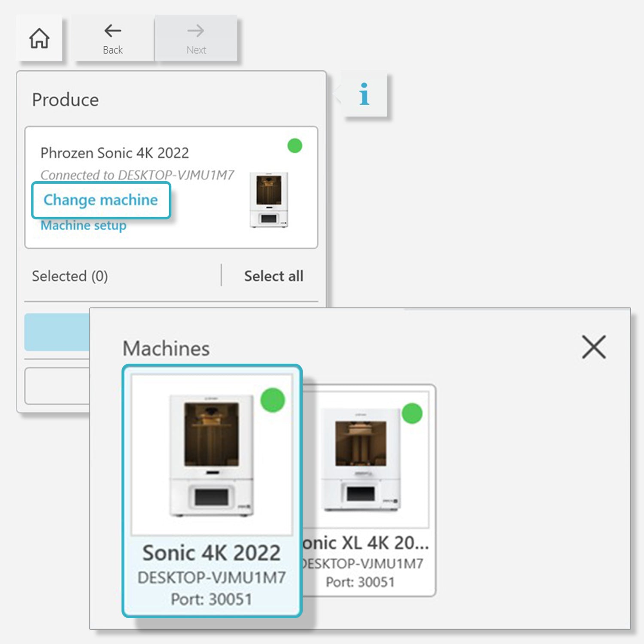
Task: Select the Sonic XL 4K printer image
Action: [361, 459]
